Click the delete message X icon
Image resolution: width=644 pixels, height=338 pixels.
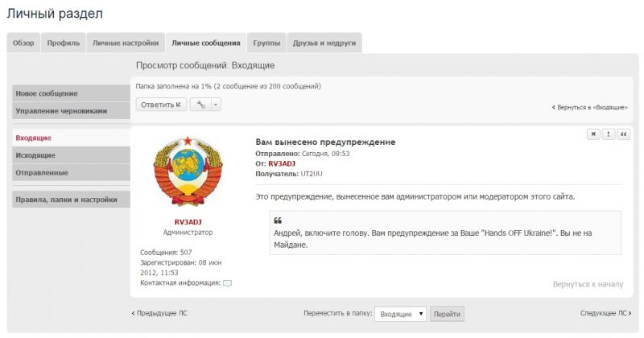[593, 134]
